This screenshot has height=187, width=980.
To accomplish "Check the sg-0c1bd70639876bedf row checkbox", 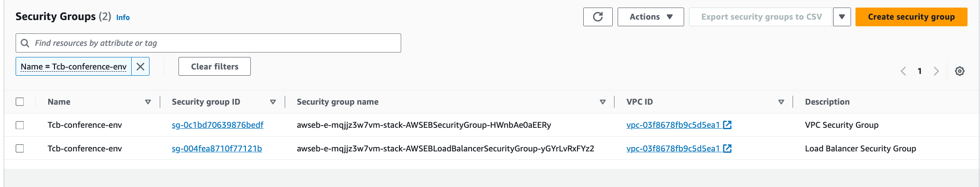I will click(20, 125).
